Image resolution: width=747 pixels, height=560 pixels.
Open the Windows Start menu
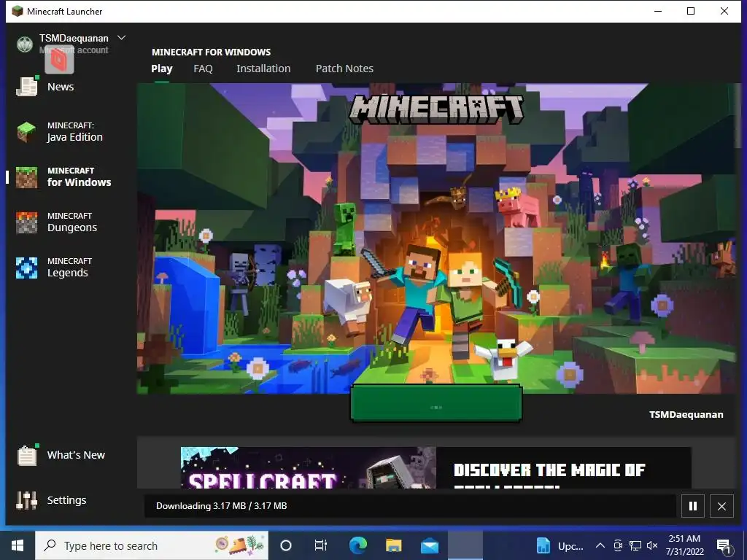(x=18, y=545)
